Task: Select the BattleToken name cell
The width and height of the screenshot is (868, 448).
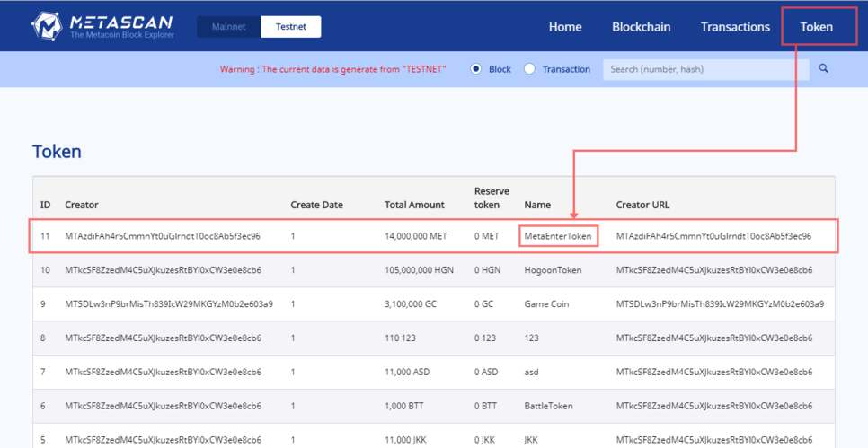Action: [548, 406]
